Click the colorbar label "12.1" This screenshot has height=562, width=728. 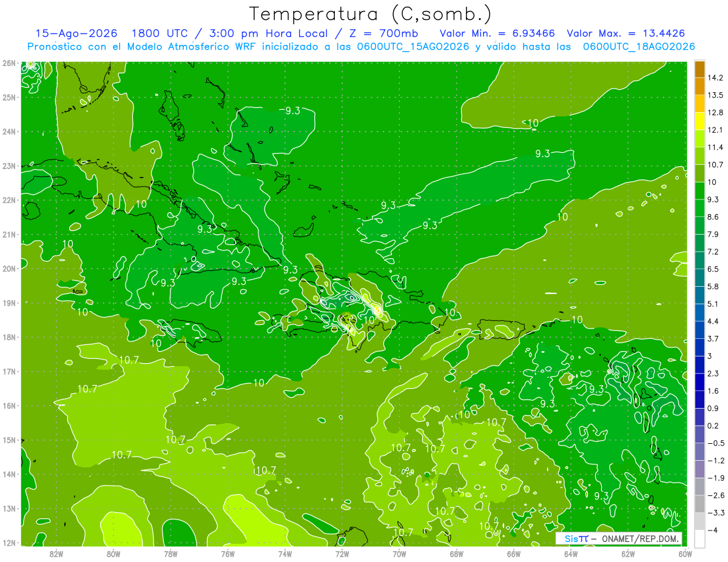pyautogui.click(x=716, y=130)
